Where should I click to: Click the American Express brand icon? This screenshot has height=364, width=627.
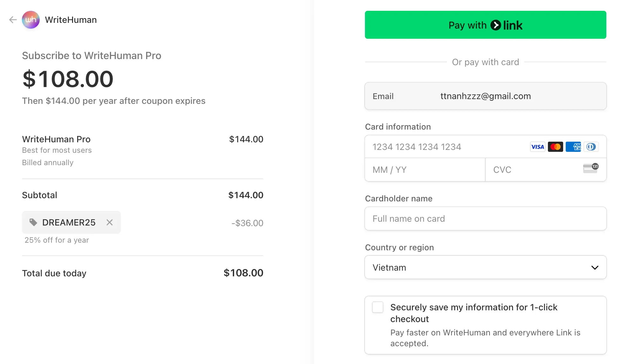[573, 146]
